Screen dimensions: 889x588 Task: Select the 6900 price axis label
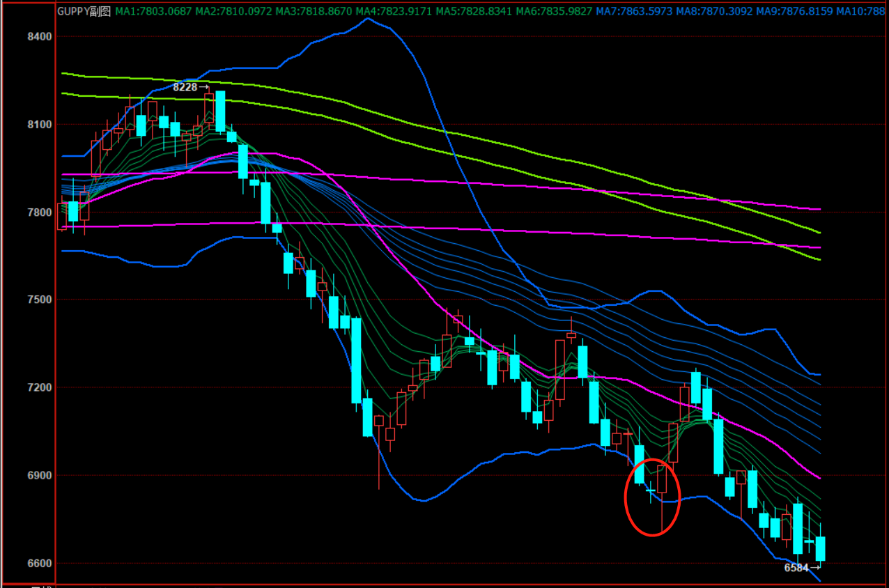pos(40,475)
